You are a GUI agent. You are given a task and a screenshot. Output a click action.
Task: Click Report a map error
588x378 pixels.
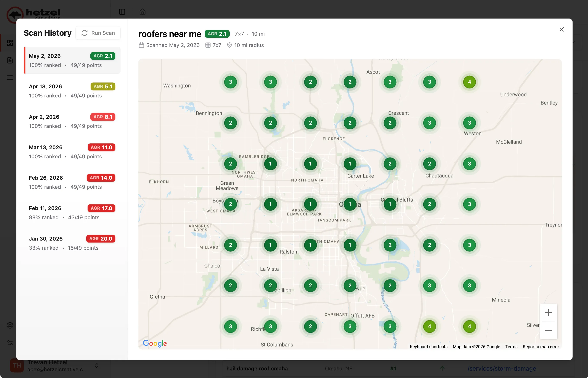(x=541, y=347)
